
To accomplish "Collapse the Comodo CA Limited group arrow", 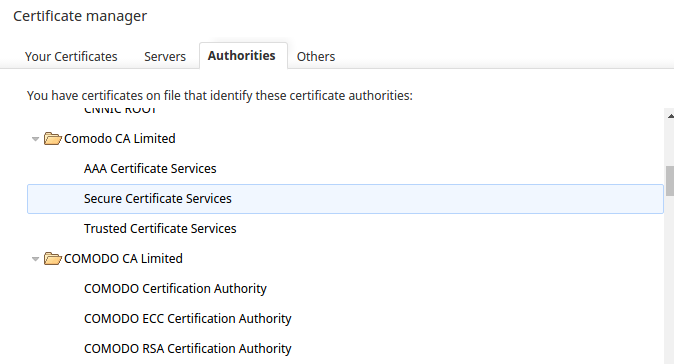I will [36, 139].
